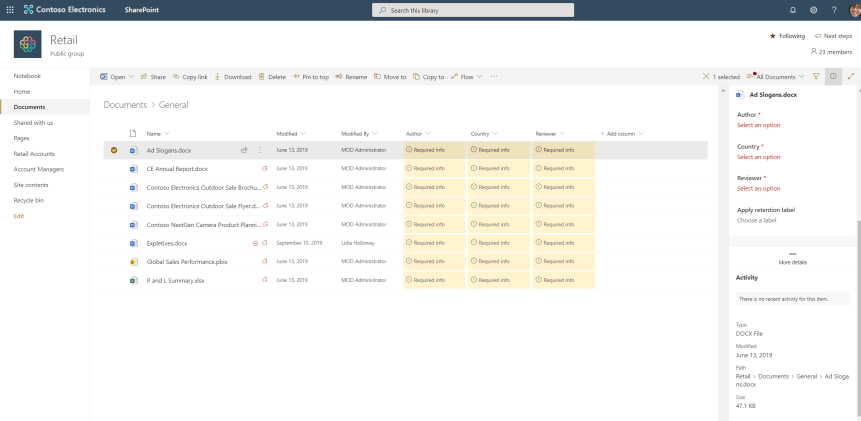Click the Download toolbar icon
Image resolution: width=861 pixels, height=421 pixels.
pos(233,76)
